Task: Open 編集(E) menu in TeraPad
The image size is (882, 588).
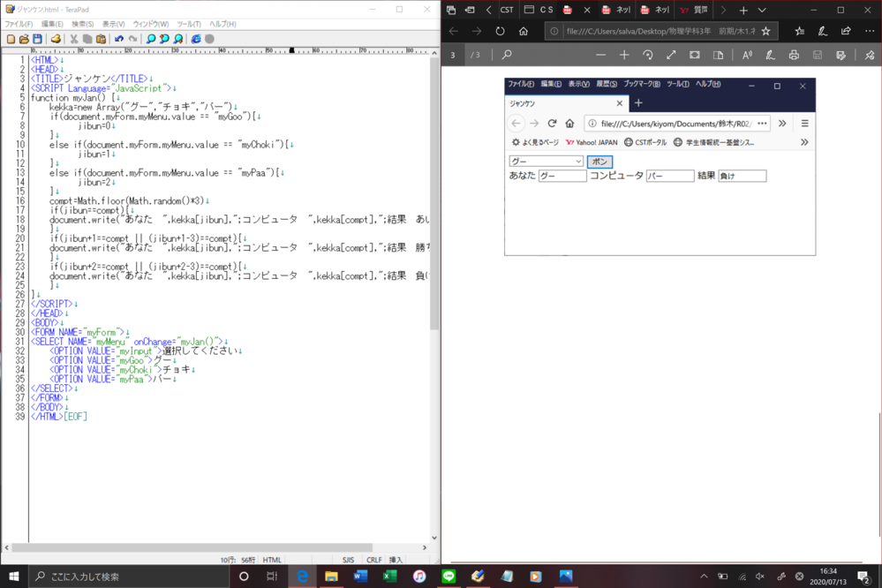Action: coord(52,24)
